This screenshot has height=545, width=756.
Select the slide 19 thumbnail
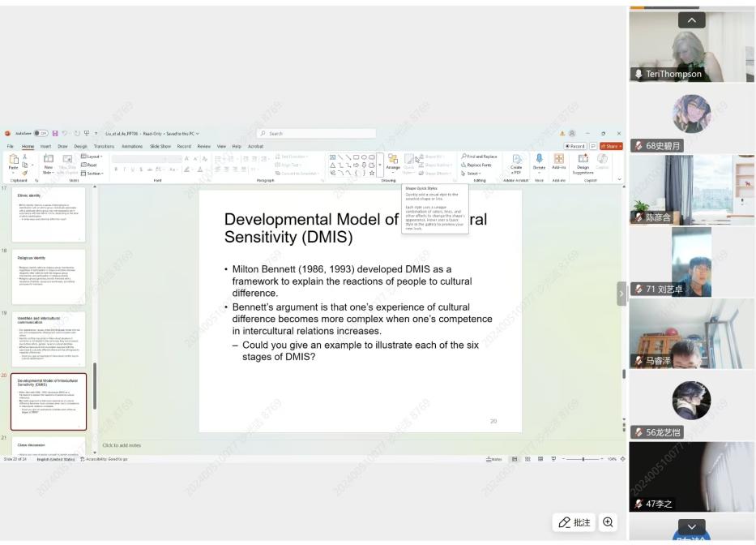50,339
